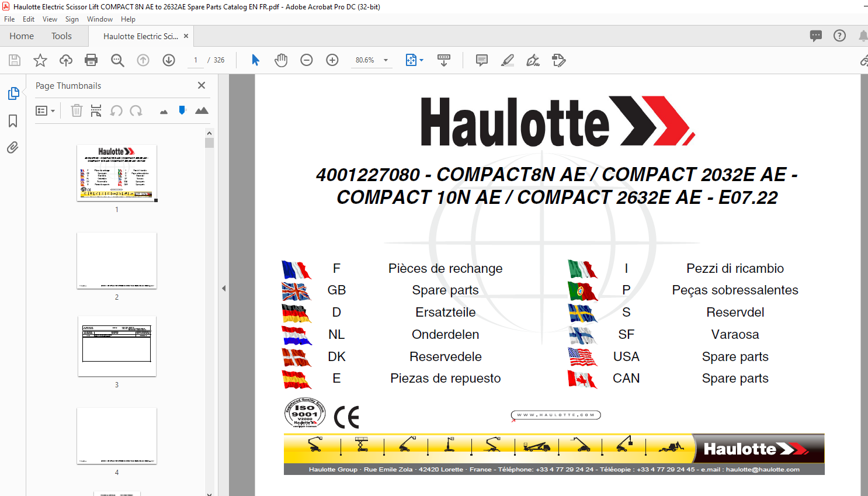This screenshot has width=868, height=496.
Task: Open the Help menu
Action: coord(128,19)
